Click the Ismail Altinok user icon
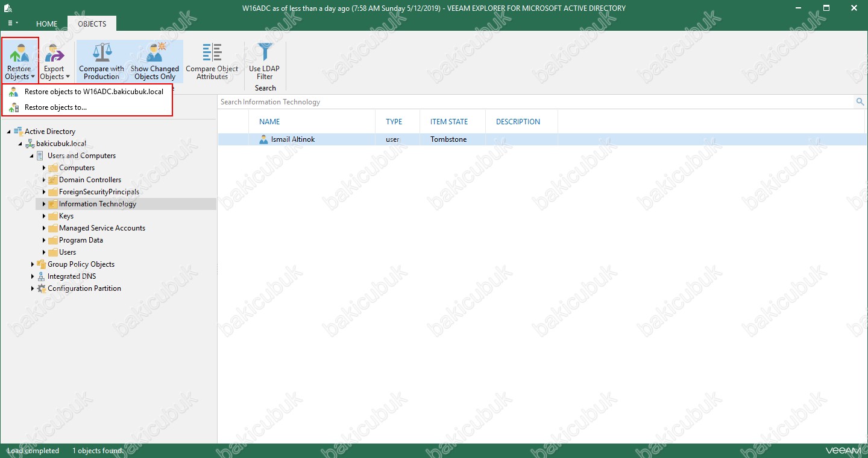Viewport: 868px width, 458px height. [x=263, y=139]
